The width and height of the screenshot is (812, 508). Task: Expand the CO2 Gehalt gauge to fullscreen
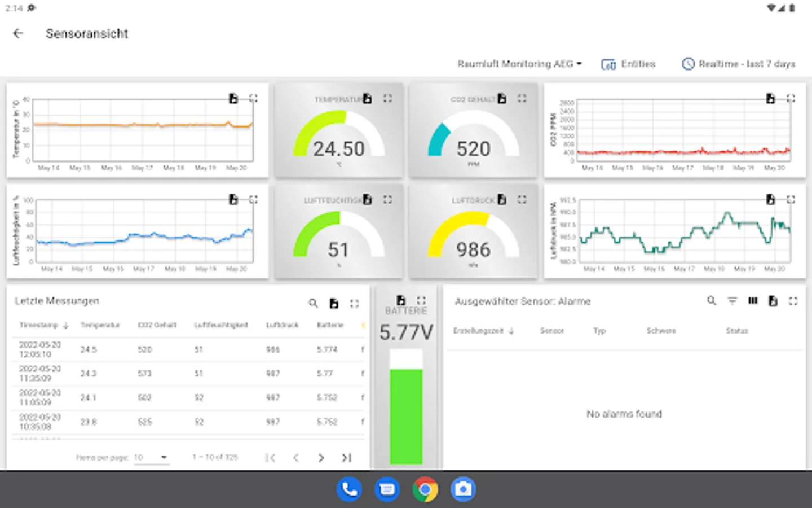[x=522, y=98]
